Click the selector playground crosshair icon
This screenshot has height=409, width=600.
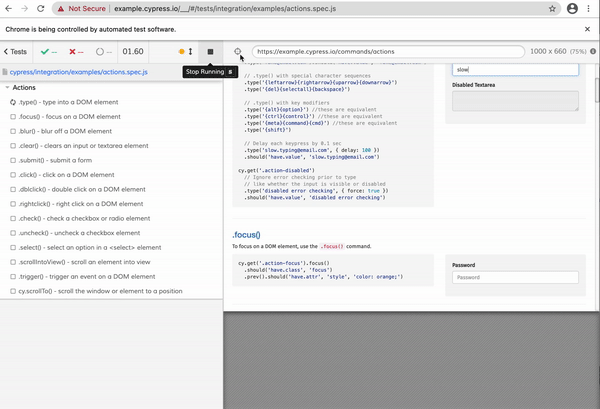[238, 51]
